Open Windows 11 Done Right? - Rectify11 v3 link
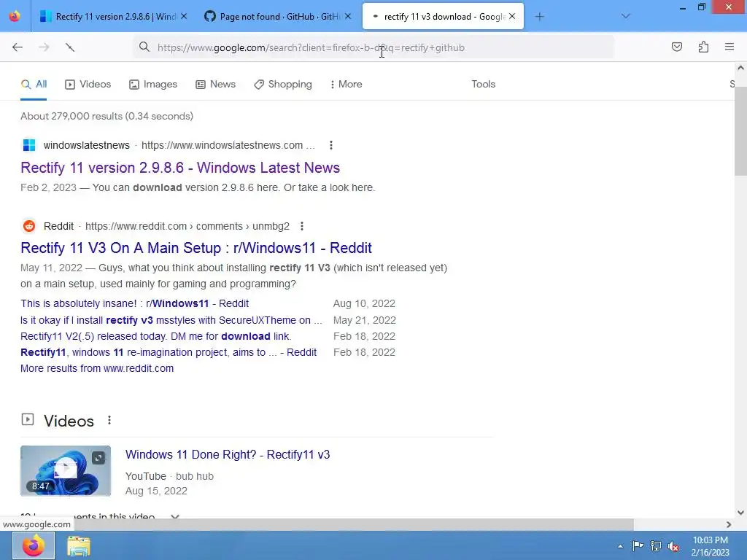 pos(228,454)
